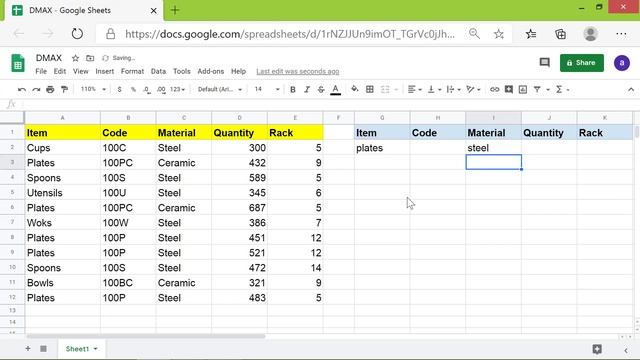This screenshot has width=640, height=360.
Task: Click the browser favorites star icon
Action: point(499,34)
